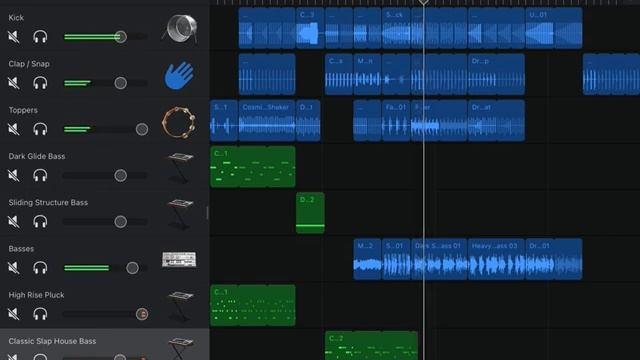Select the Sliding Structure Bass track name
The height and width of the screenshot is (360, 640).
pos(48,202)
